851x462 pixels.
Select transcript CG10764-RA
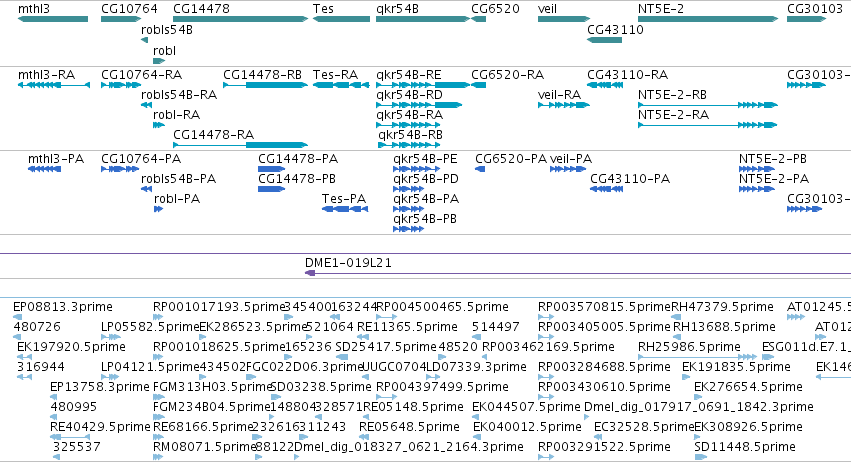(x=121, y=85)
